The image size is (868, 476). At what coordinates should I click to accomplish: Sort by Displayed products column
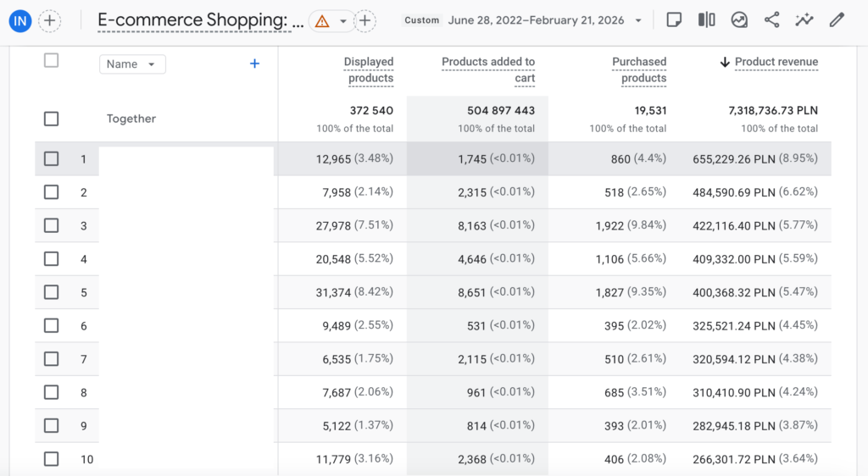click(x=370, y=69)
